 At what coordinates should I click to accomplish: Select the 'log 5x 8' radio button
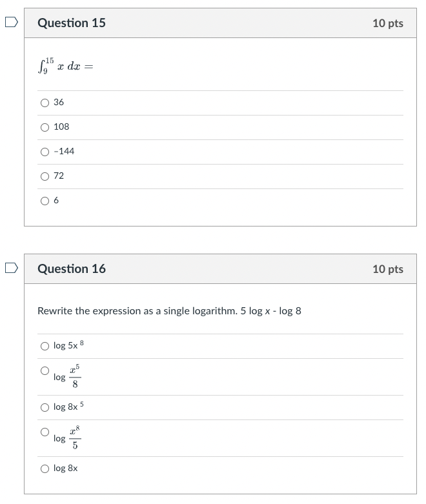[x=45, y=347]
